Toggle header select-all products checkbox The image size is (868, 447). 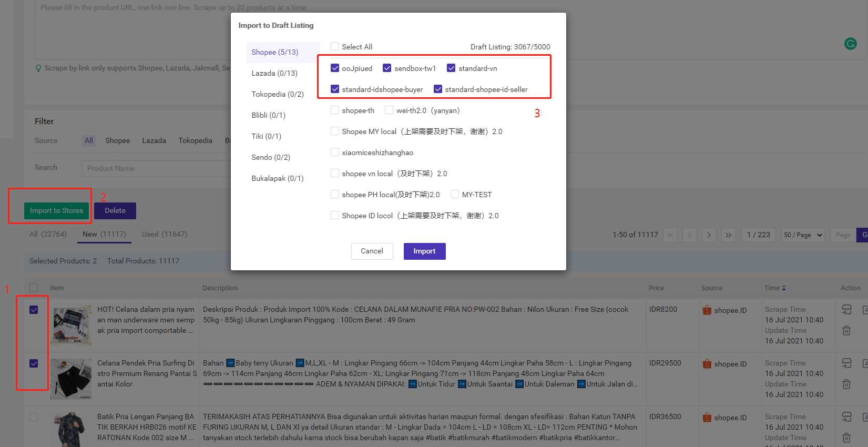[34, 288]
